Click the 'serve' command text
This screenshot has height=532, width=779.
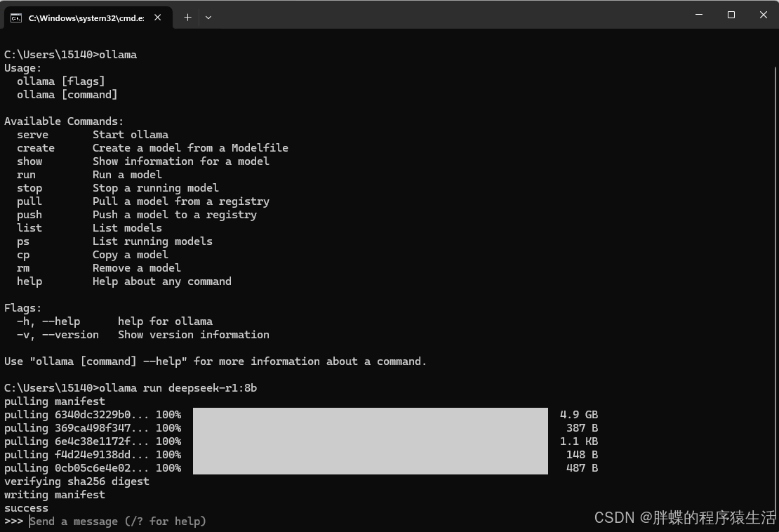[x=33, y=135]
